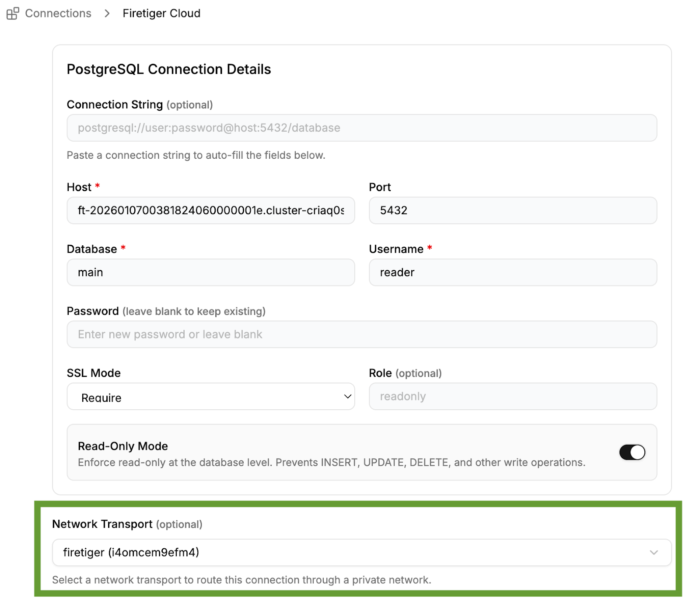The image size is (700, 599).
Task: Click the PostgreSQL Connection Details heading
Action: coord(168,69)
